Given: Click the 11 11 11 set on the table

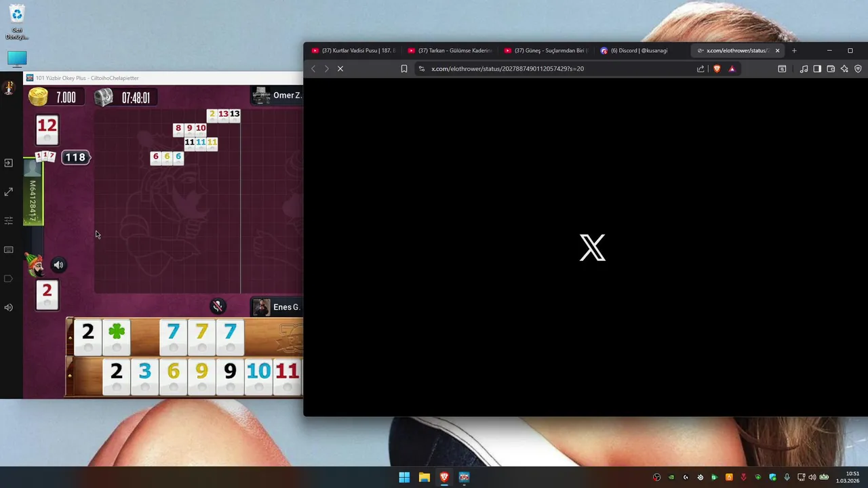Looking at the screenshot, I should [201, 143].
